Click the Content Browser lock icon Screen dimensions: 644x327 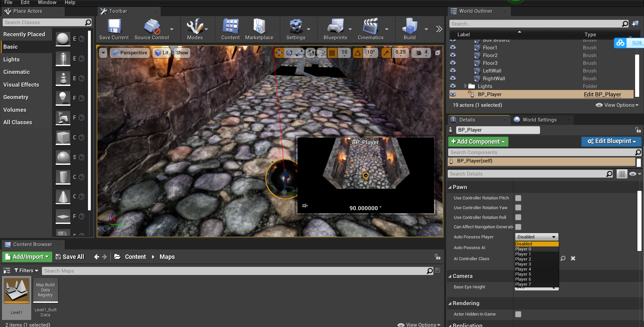(x=437, y=257)
